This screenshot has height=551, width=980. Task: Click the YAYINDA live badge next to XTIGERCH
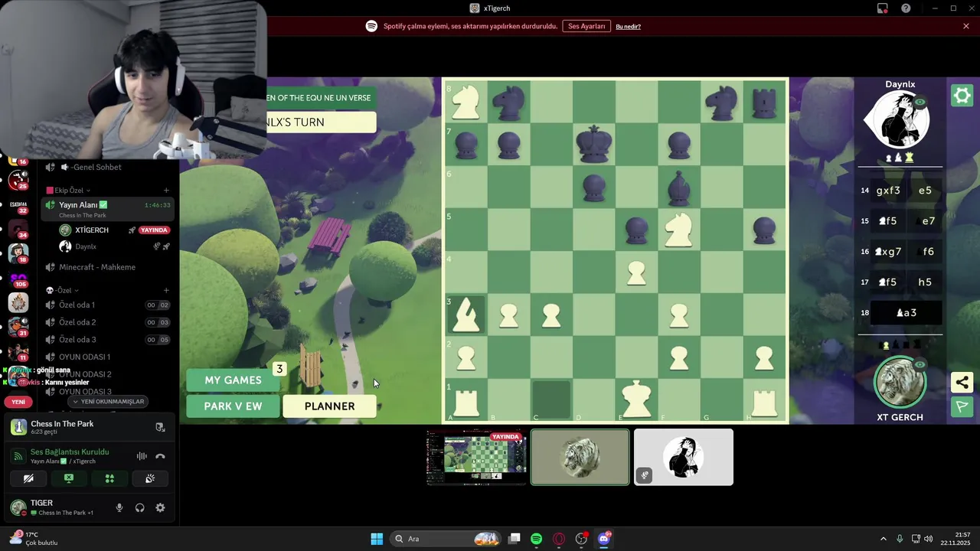pos(155,230)
